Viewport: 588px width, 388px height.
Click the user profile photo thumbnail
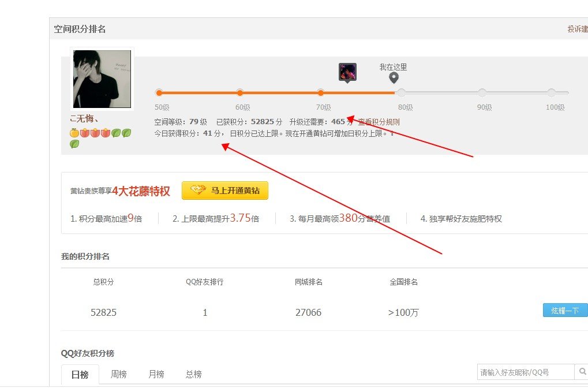[101, 79]
